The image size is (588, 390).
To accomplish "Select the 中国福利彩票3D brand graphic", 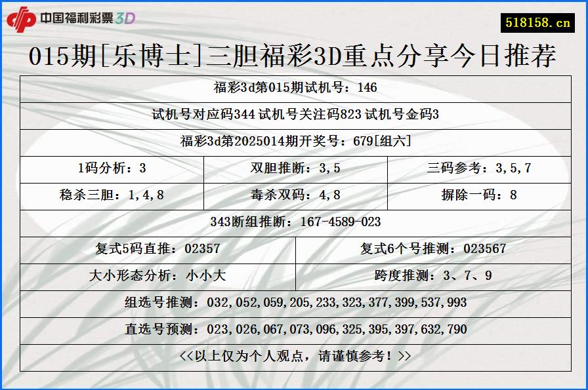I will pos(89,18).
